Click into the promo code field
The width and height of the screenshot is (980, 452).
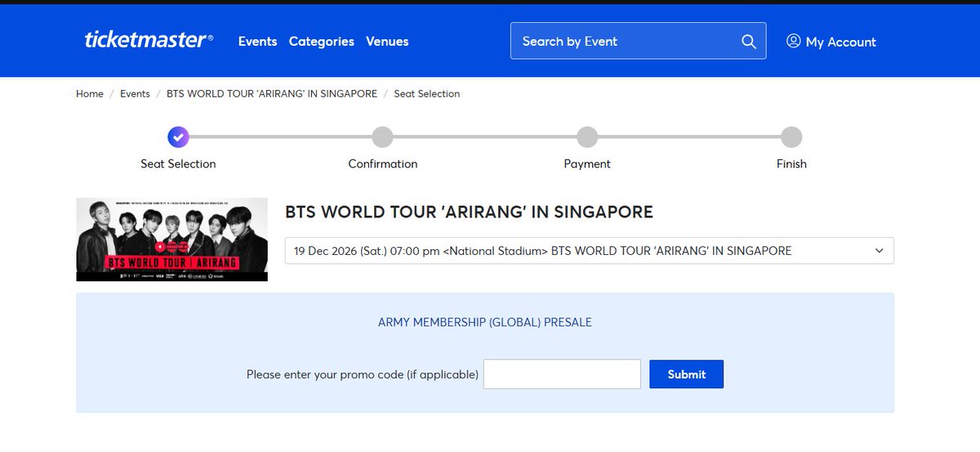(x=562, y=374)
